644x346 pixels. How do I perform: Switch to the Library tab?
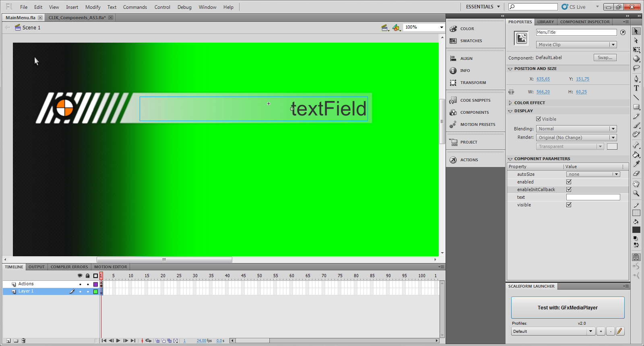pyautogui.click(x=545, y=22)
